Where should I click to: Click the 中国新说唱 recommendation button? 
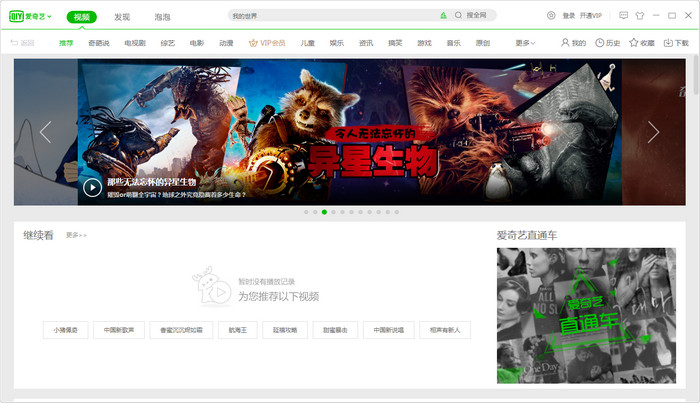[389, 330]
